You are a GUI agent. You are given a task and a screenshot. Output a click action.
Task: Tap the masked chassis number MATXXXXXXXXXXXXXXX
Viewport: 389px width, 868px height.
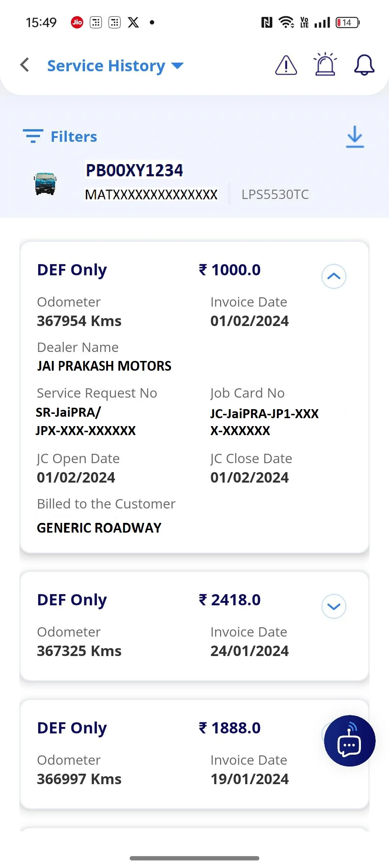point(151,194)
